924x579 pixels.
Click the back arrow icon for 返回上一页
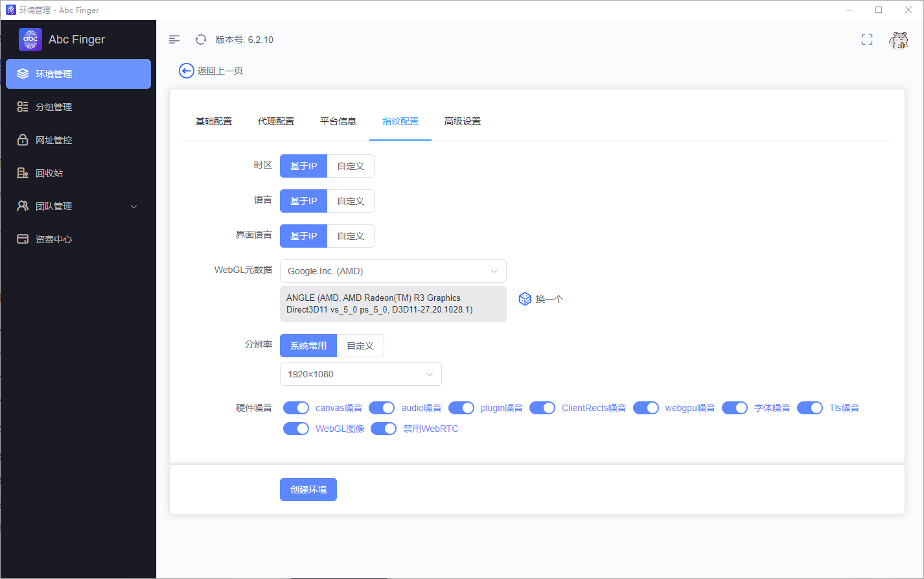(187, 71)
